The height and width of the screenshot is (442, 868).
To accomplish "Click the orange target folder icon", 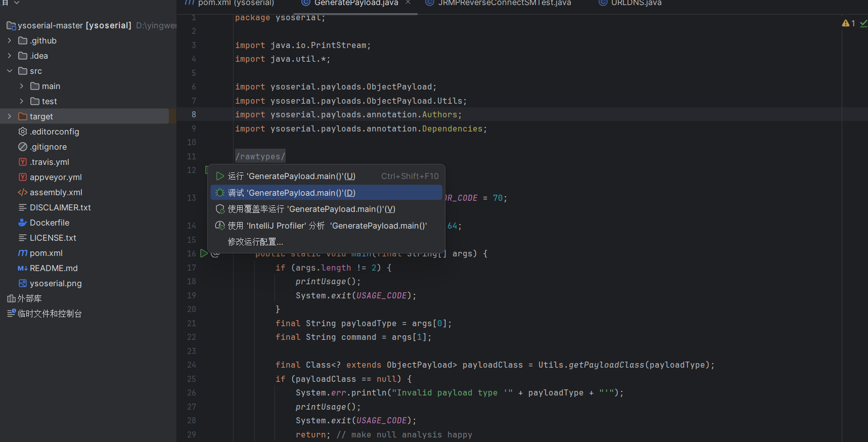I will [x=23, y=116].
